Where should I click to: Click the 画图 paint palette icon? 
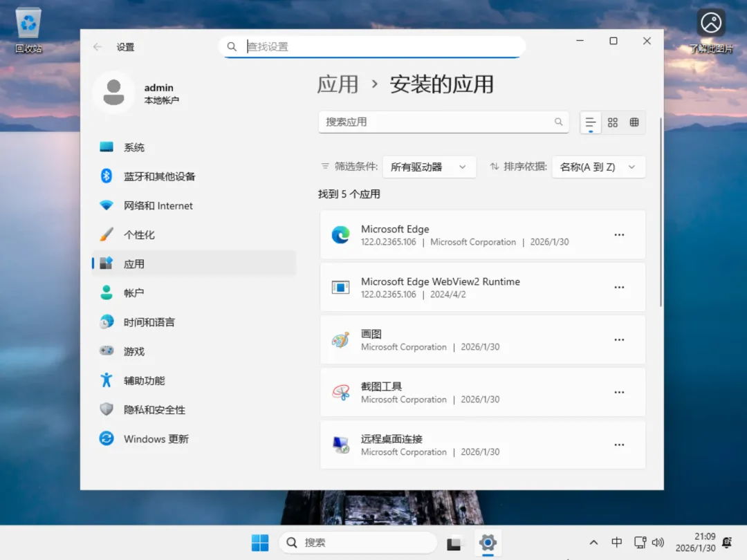340,340
